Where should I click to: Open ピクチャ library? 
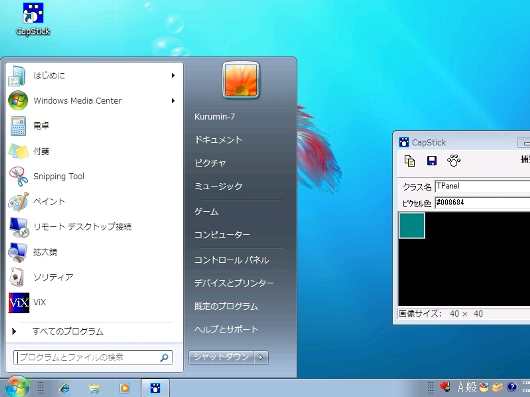(210, 163)
